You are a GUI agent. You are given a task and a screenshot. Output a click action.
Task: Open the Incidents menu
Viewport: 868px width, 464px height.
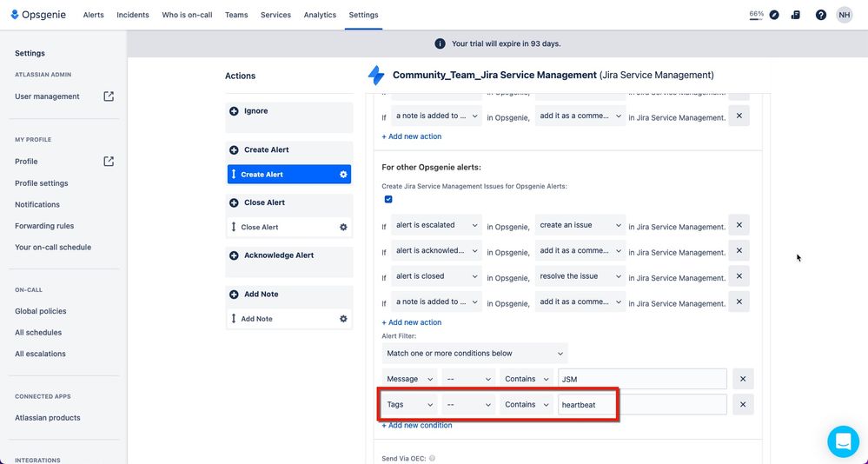click(x=132, y=15)
